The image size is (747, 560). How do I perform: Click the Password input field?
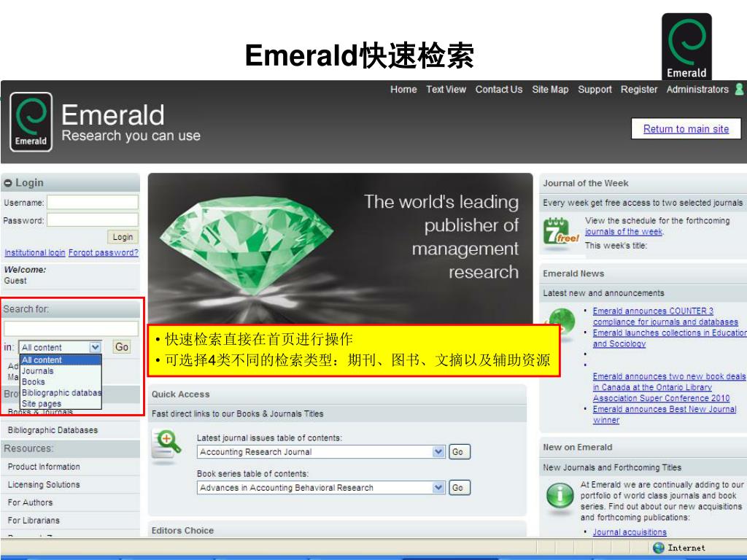pyautogui.click(x=93, y=220)
